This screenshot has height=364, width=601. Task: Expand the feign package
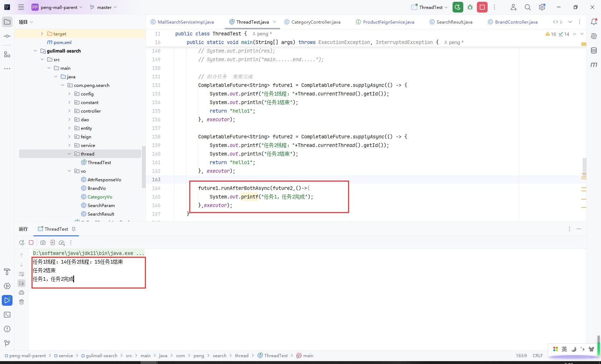click(x=69, y=137)
